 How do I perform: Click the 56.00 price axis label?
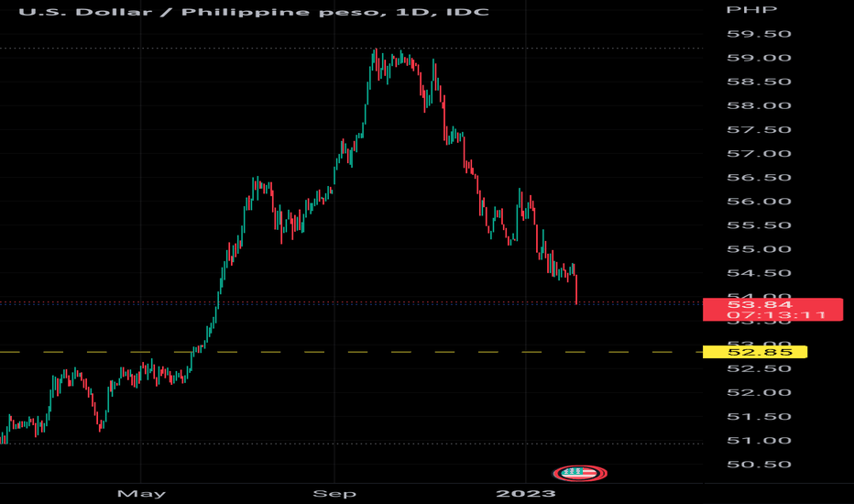(x=759, y=202)
